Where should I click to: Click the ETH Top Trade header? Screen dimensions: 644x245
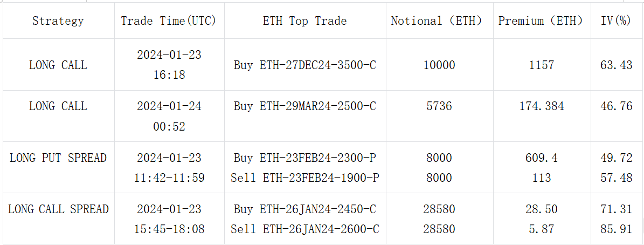coord(304,21)
